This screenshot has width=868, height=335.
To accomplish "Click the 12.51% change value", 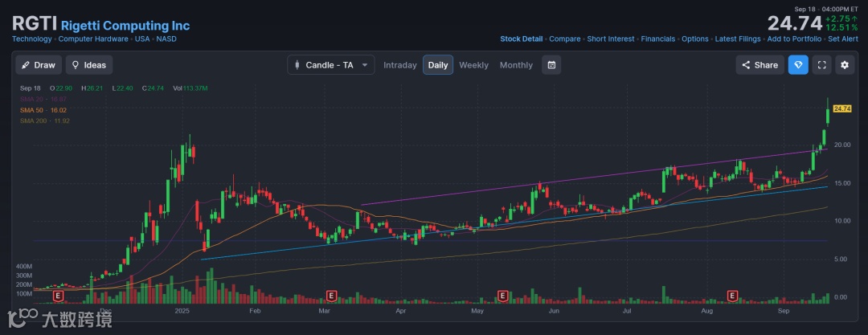I will coord(842,27).
